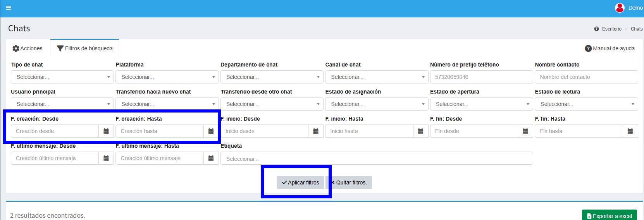Focus the Fin desde date field
The width and height of the screenshot is (644, 220).
(x=474, y=131)
